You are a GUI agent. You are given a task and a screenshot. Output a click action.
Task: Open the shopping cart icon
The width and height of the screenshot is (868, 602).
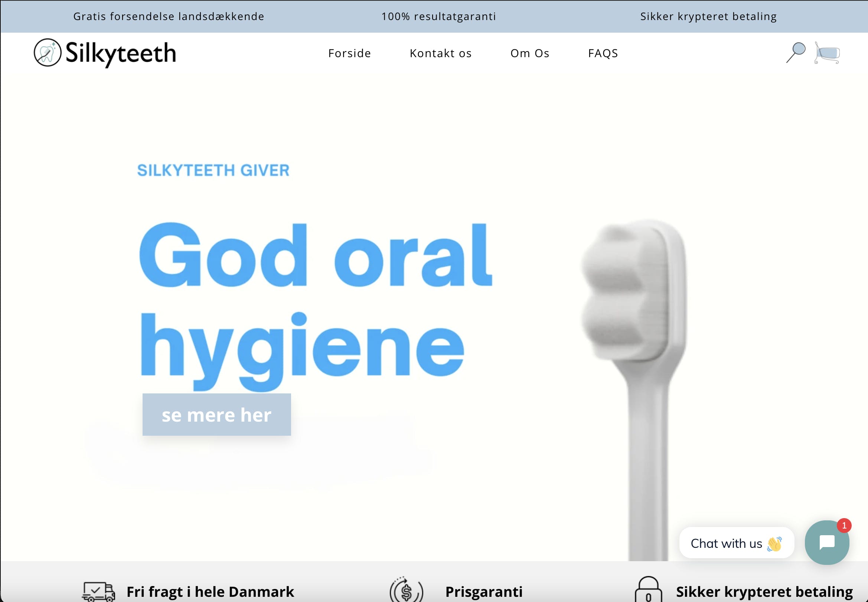point(827,53)
